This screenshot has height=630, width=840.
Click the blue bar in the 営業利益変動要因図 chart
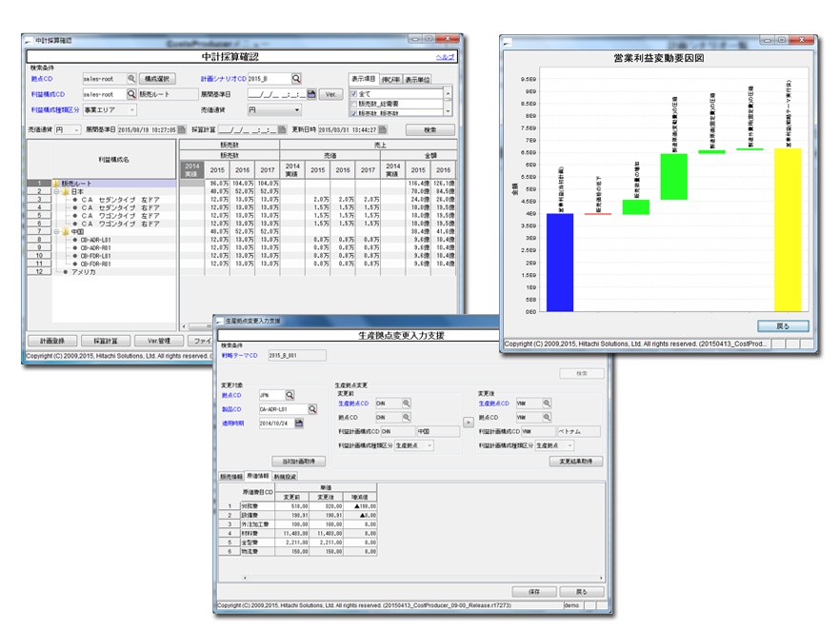(x=560, y=263)
